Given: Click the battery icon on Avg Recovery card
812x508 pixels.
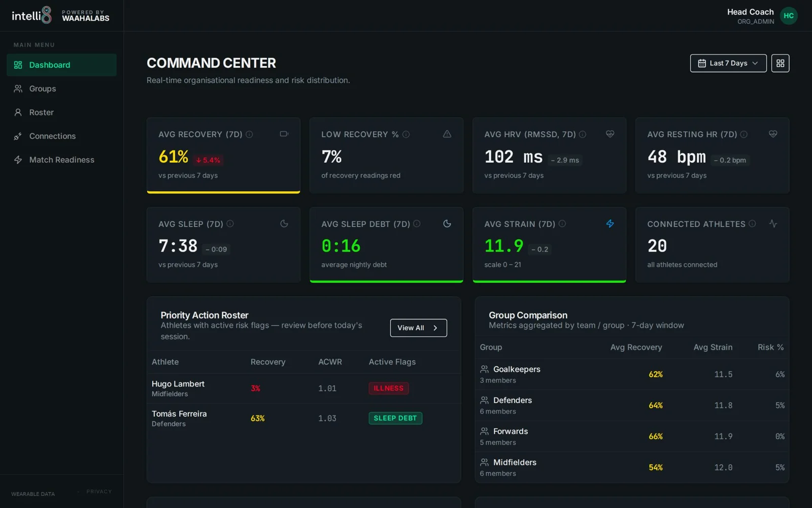Looking at the screenshot, I should 284,134.
